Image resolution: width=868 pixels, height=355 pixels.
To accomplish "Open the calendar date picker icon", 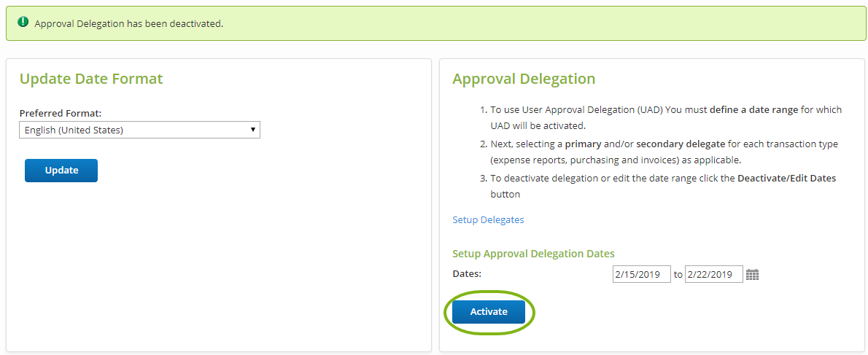I will 752,275.
